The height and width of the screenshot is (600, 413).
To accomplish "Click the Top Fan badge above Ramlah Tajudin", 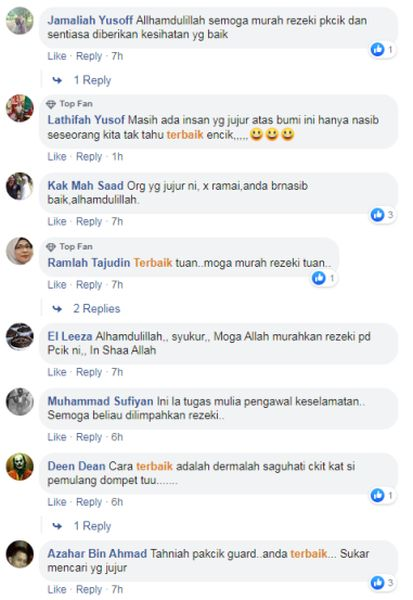I will click(x=69, y=247).
